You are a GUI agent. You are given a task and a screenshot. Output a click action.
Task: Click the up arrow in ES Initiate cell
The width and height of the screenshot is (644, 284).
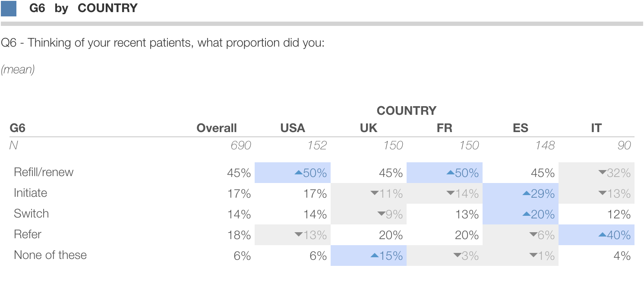coord(526,194)
